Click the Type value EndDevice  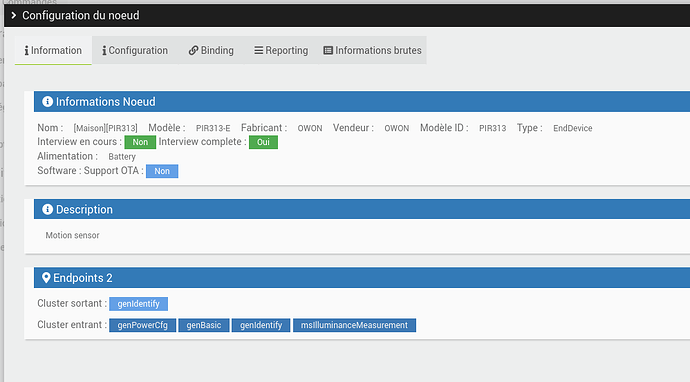(573, 128)
